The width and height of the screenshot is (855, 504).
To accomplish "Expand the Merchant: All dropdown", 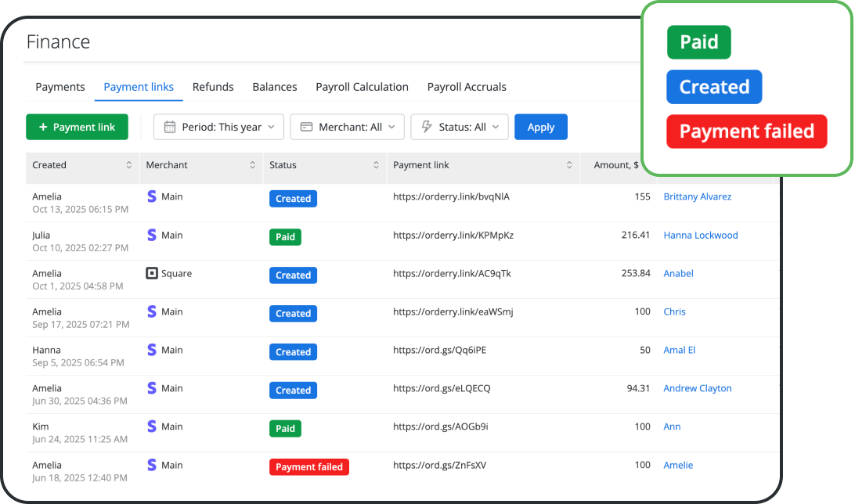I will point(347,127).
